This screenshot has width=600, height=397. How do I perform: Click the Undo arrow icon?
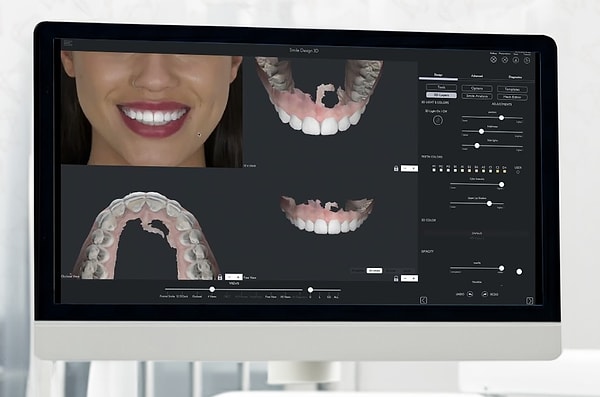[x=470, y=294]
